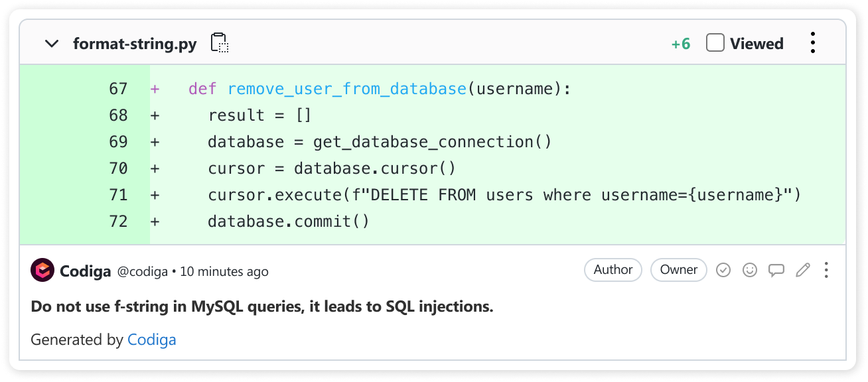Image resolution: width=868 pixels, height=382 pixels.
Task: Select line number 70 in the diff
Action: point(118,168)
